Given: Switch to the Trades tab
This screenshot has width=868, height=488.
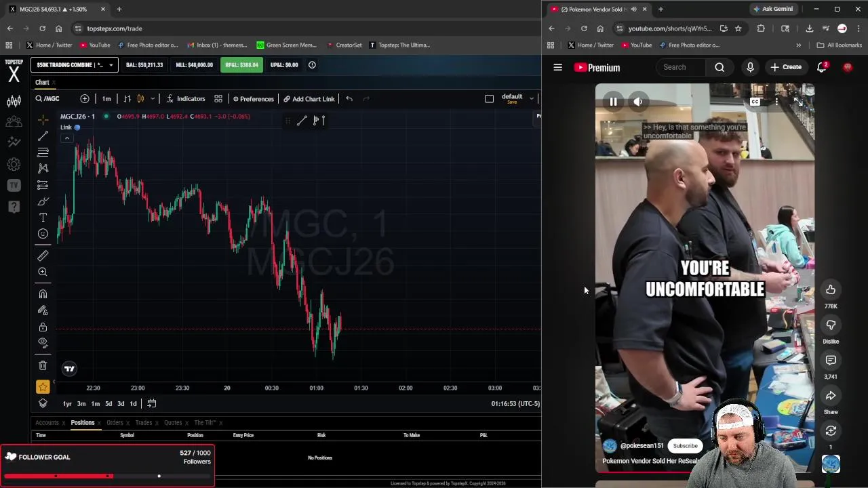Looking at the screenshot, I should tap(144, 423).
